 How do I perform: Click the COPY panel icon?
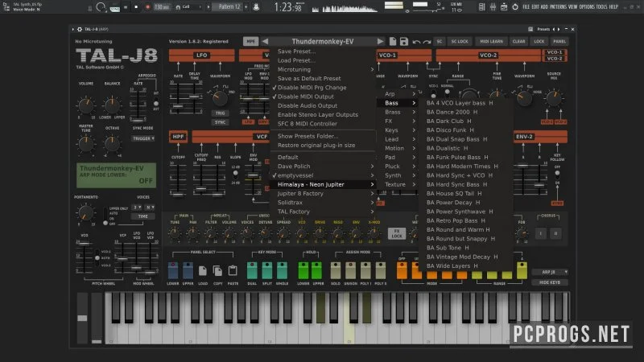pos(217,271)
